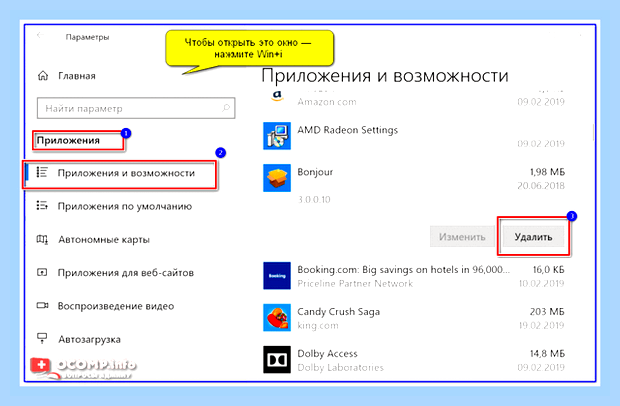Open Автономные карты section

point(104,240)
